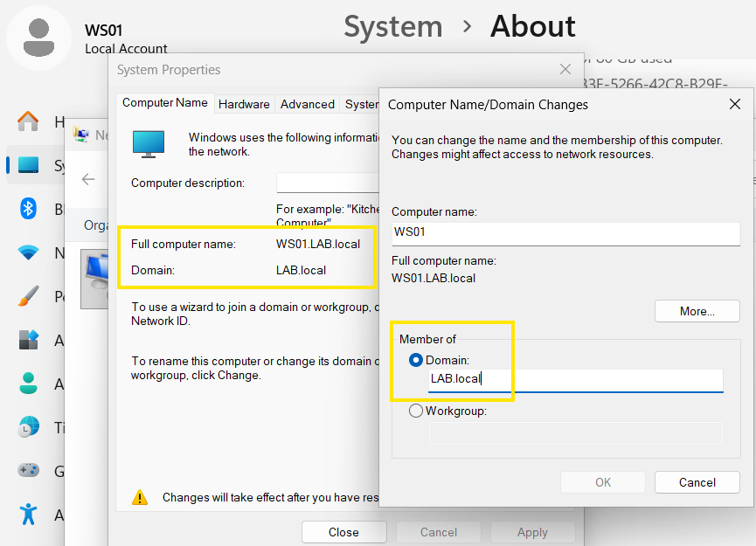Click OK in Computer Name/Domain Changes
Viewport: 756px width, 546px height.
(603, 482)
